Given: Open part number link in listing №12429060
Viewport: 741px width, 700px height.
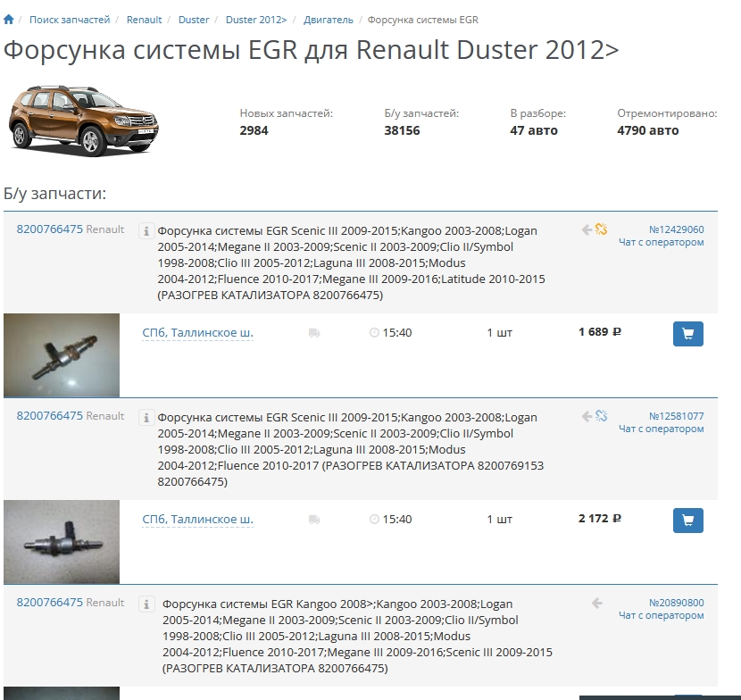Looking at the screenshot, I should point(50,229).
